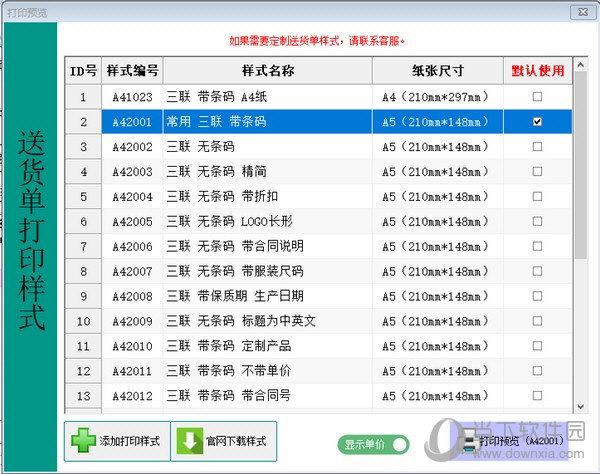Click the 官网下载样式 button
The height and width of the screenshot is (474, 600).
223,441
